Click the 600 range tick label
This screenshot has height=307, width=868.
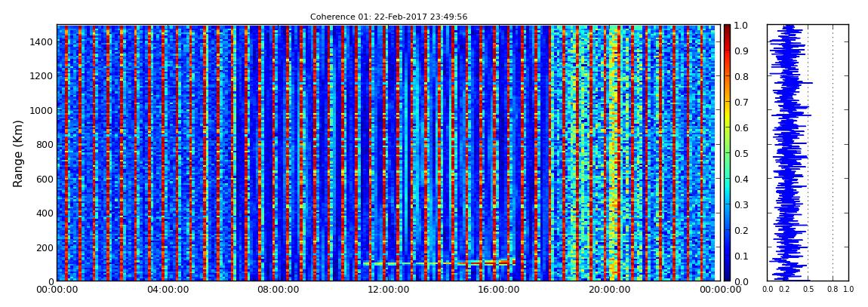pos(45,179)
